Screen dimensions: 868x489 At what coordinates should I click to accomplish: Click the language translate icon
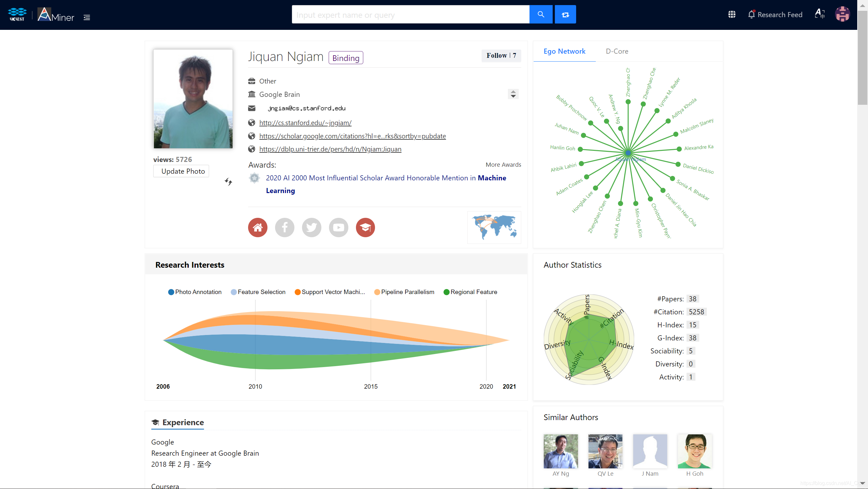click(x=819, y=15)
